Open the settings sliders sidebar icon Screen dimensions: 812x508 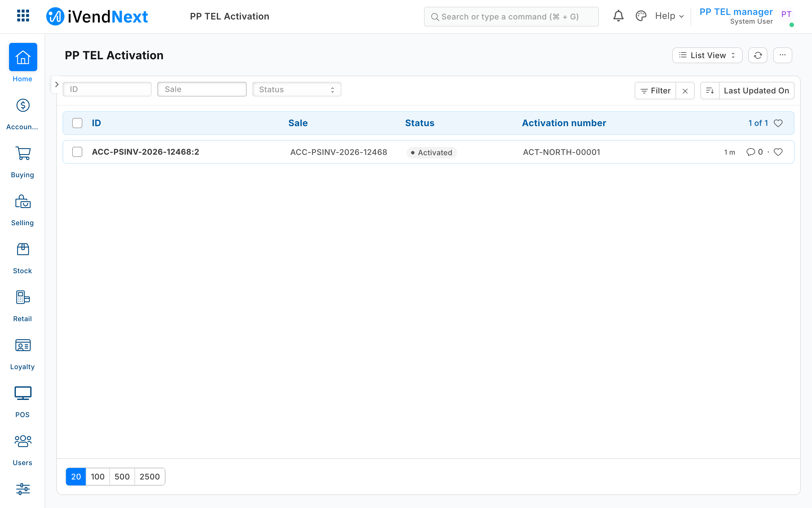[23, 489]
